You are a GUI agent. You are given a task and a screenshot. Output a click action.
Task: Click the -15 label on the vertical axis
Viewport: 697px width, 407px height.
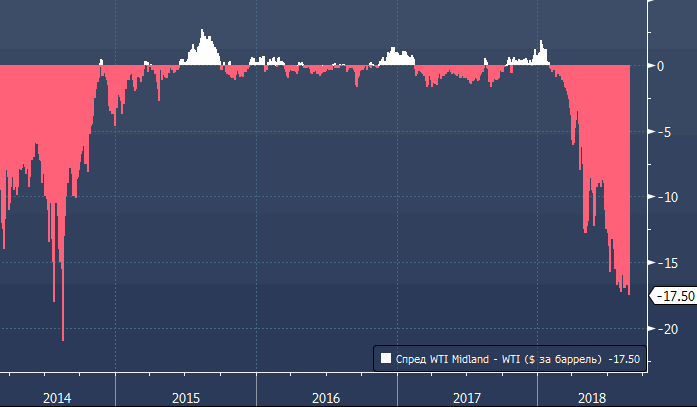[x=662, y=263]
